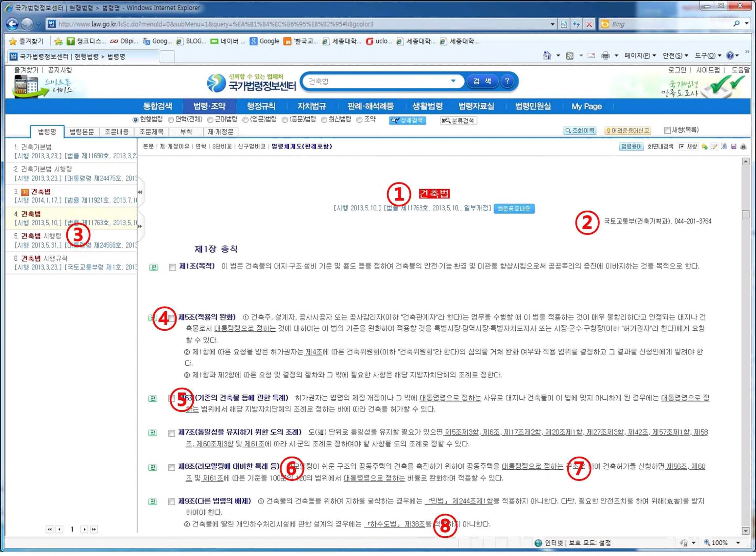This screenshot has height=556, width=756.
Task: Open the 생활법령 main menu
Action: 427,106
